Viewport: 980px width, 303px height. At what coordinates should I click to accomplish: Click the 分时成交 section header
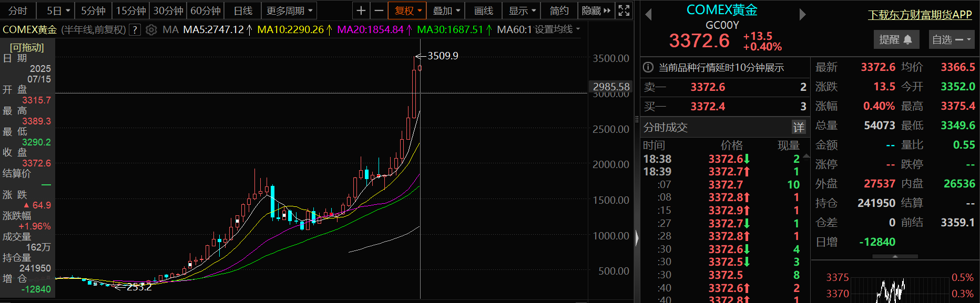[x=665, y=127]
